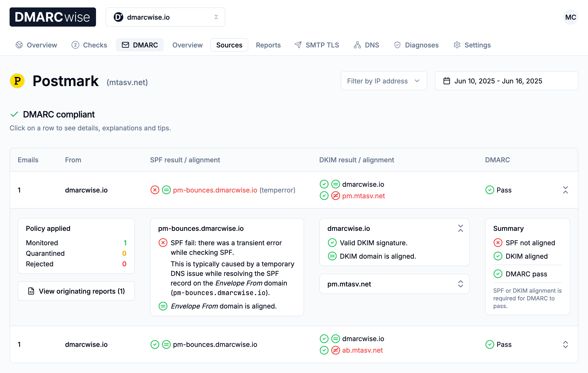Click the SMTP TLS paper-plane icon

(298, 45)
